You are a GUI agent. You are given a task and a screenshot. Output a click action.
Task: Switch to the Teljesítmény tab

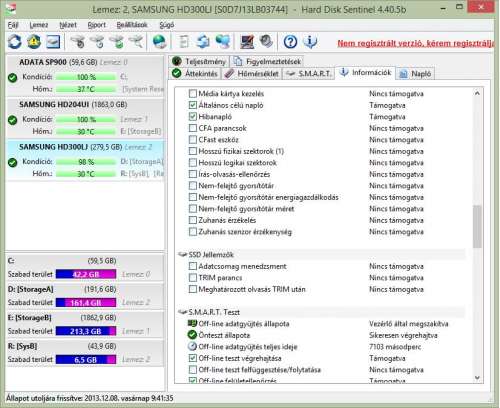tap(199, 61)
